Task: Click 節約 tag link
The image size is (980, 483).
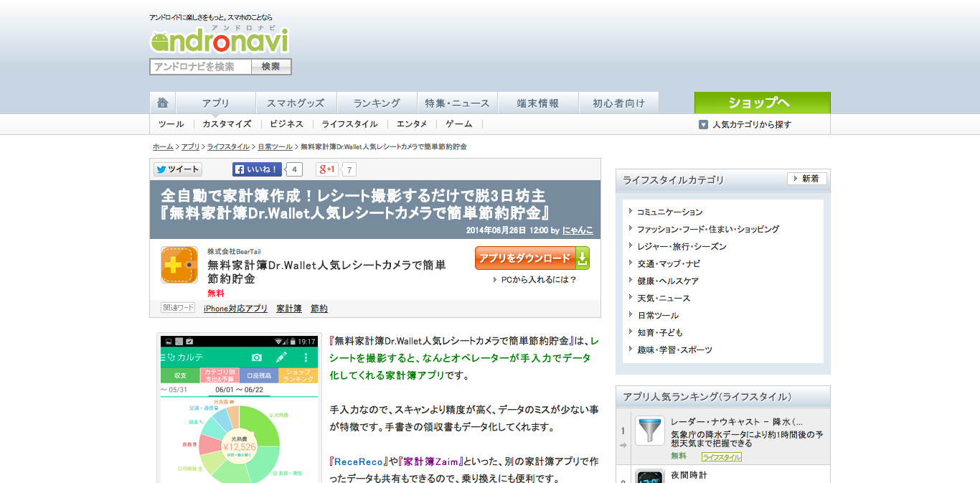Action: (x=319, y=309)
